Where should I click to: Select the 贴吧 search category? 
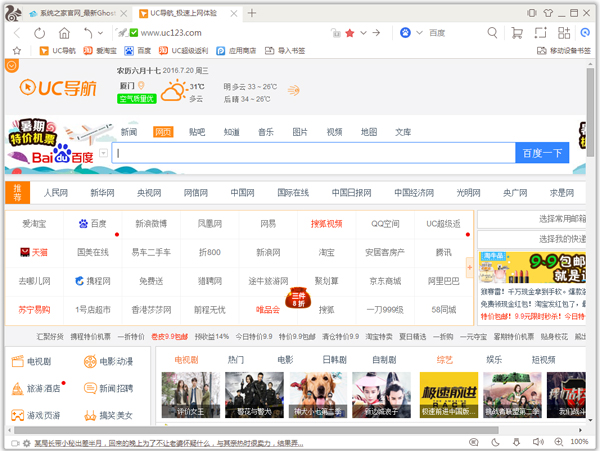(x=197, y=132)
